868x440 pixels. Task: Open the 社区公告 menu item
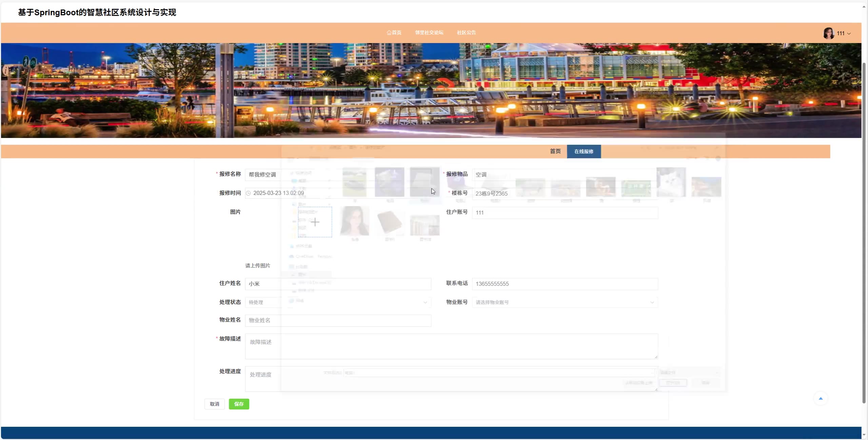[x=466, y=33]
